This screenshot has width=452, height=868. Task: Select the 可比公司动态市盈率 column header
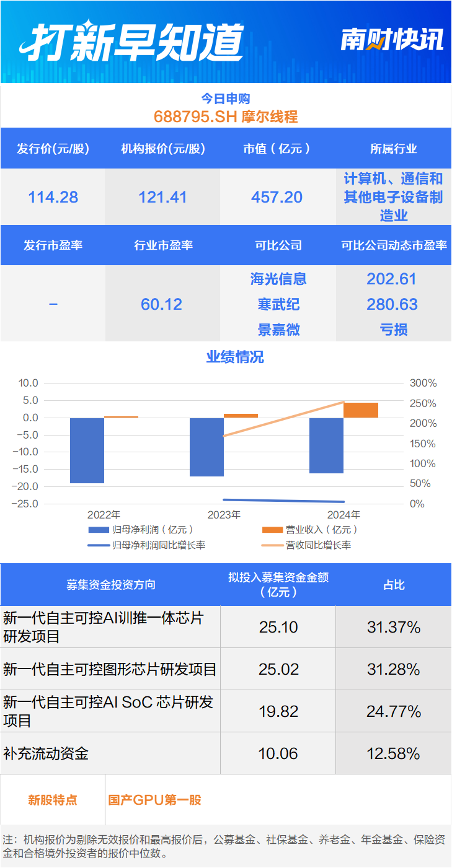394,245
